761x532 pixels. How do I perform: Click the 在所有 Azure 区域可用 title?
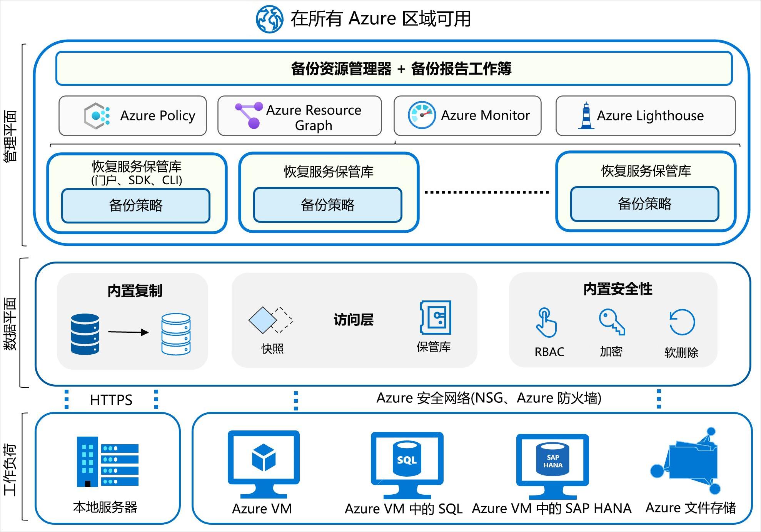pos(381,18)
